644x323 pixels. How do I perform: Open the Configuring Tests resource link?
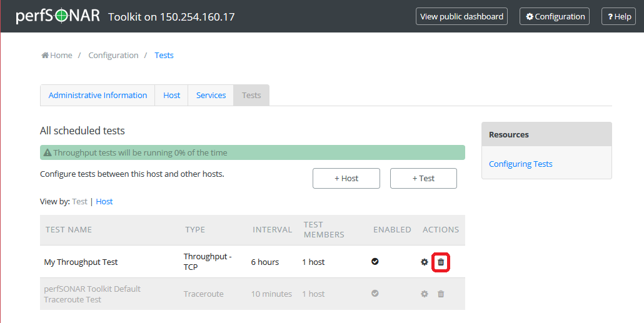(x=520, y=164)
